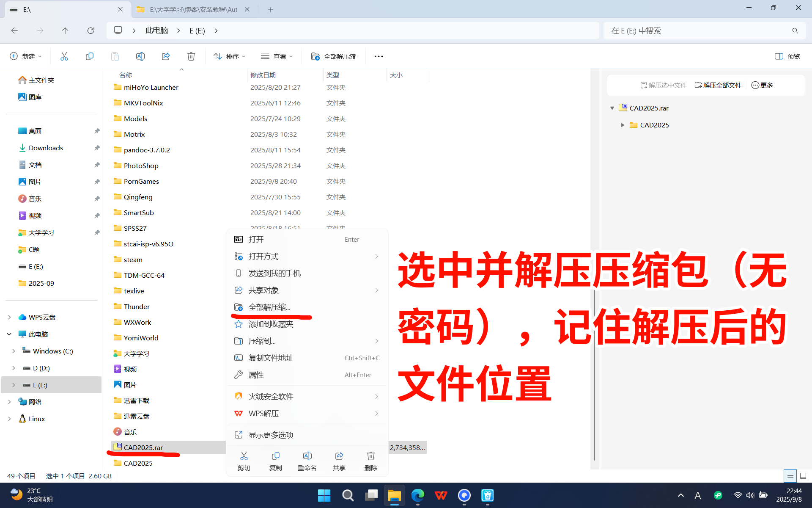The height and width of the screenshot is (508, 812).
Task: Click the search box for drive E
Action: (x=698, y=30)
